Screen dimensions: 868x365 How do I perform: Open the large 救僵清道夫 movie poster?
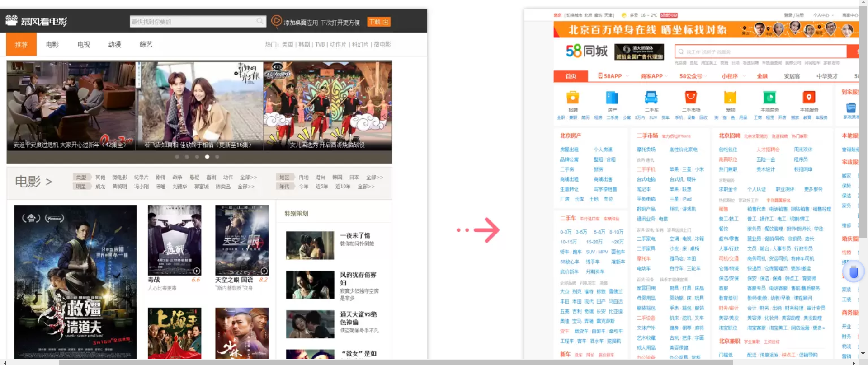(75, 282)
